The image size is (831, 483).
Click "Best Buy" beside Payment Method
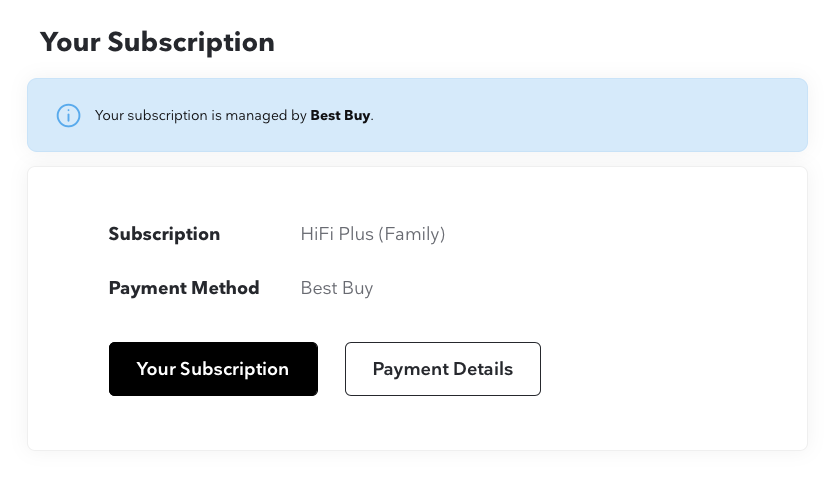click(x=337, y=288)
